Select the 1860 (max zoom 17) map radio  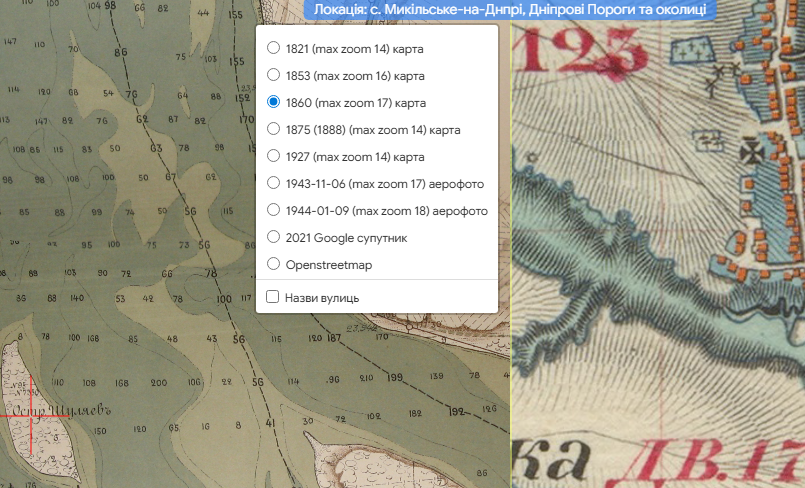coord(273,102)
